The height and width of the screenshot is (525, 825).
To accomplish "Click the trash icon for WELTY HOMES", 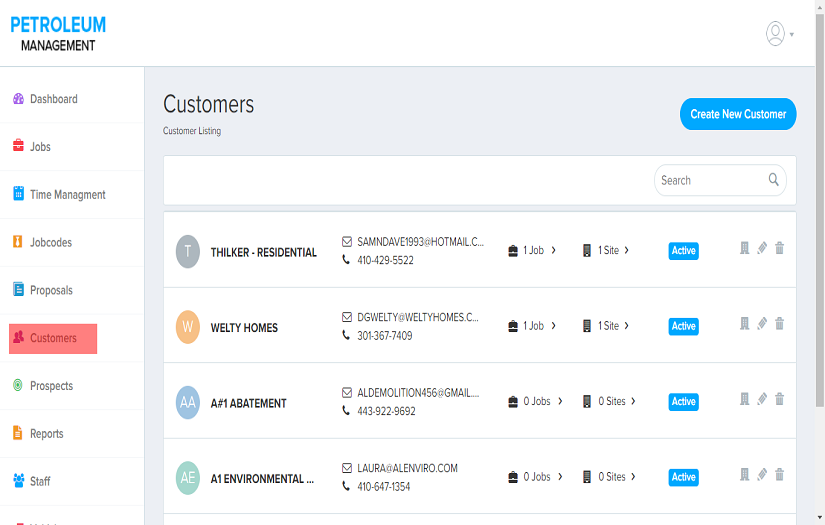I will pyautogui.click(x=780, y=324).
